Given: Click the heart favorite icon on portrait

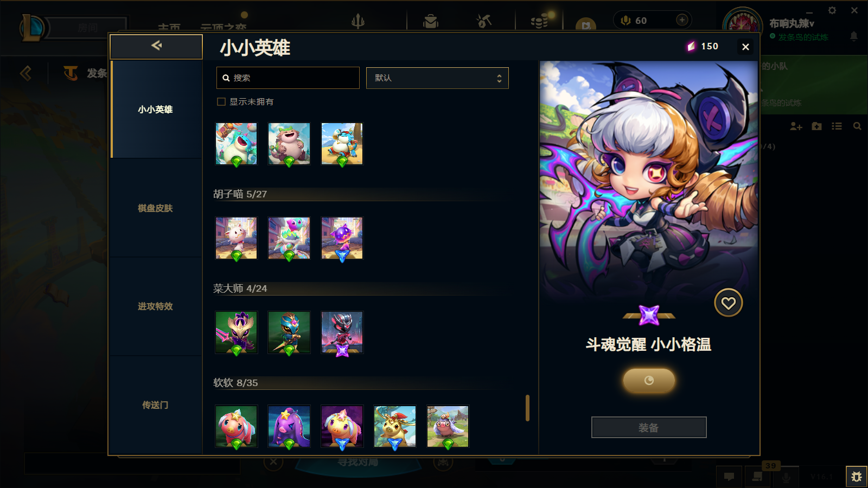Looking at the screenshot, I should click(x=728, y=303).
